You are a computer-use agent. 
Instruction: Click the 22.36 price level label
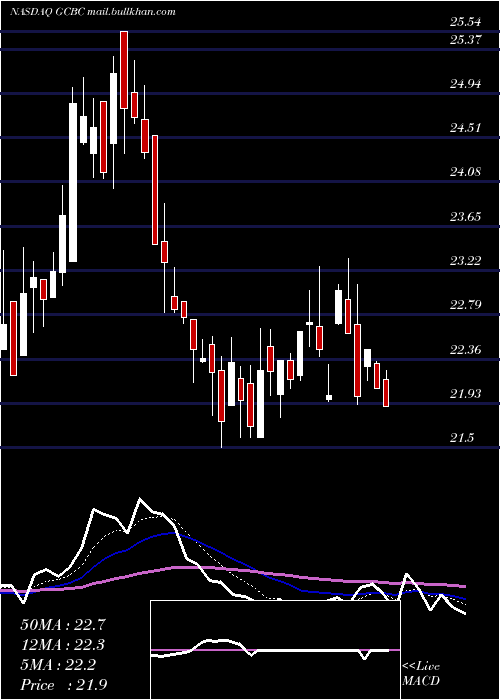[x=466, y=350]
